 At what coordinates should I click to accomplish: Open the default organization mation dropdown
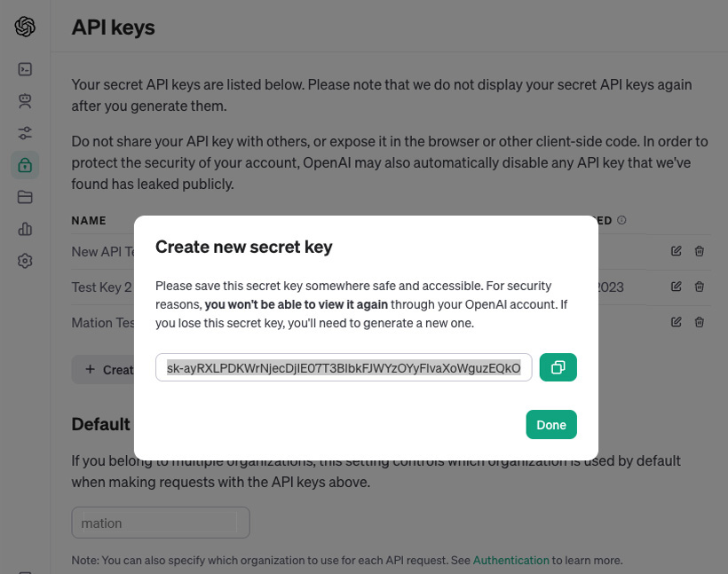pos(161,523)
